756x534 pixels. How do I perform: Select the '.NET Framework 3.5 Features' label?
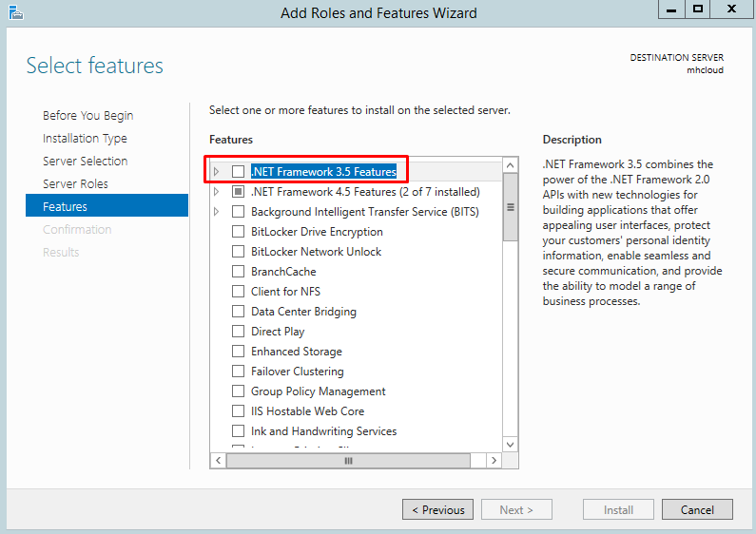coord(323,172)
